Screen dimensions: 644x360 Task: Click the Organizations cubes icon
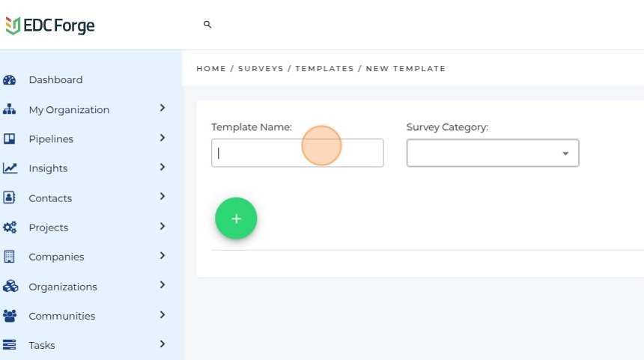tap(10, 287)
